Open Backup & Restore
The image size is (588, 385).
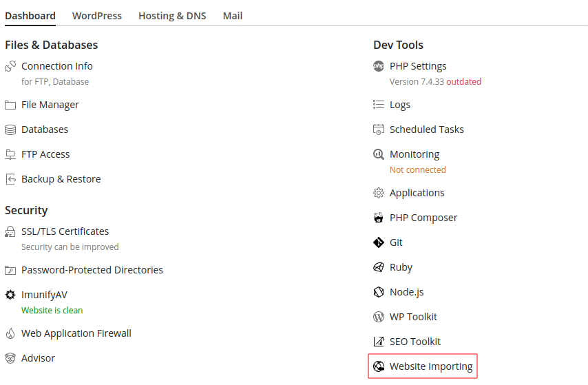(x=61, y=179)
